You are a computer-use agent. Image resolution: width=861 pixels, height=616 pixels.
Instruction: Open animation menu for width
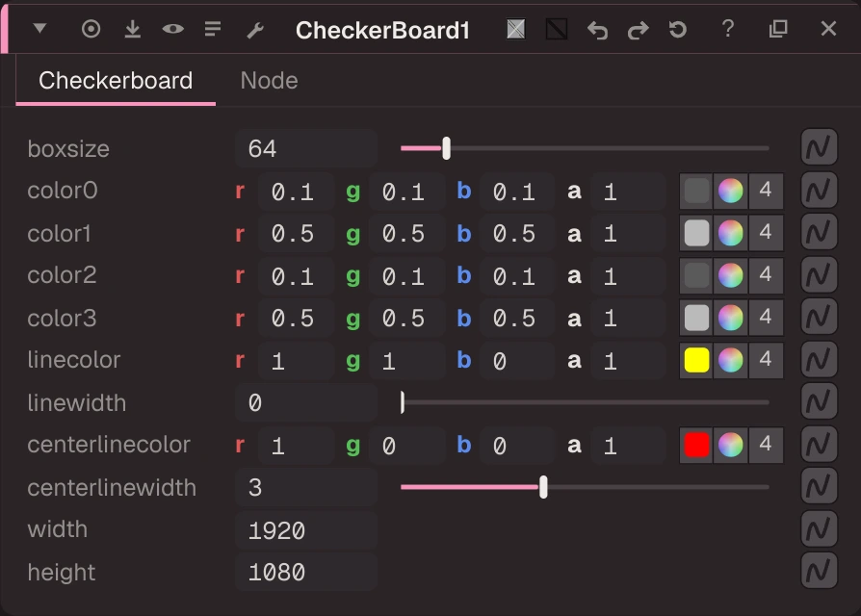pos(819,528)
